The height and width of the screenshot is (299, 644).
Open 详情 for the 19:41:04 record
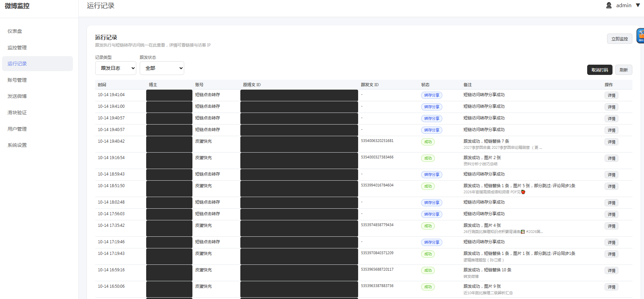tap(611, 95)
